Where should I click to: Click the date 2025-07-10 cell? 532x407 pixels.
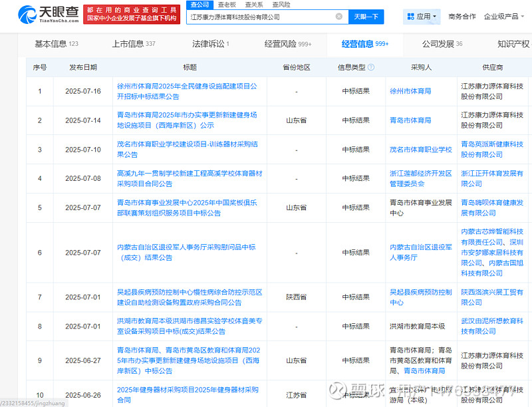83,150
